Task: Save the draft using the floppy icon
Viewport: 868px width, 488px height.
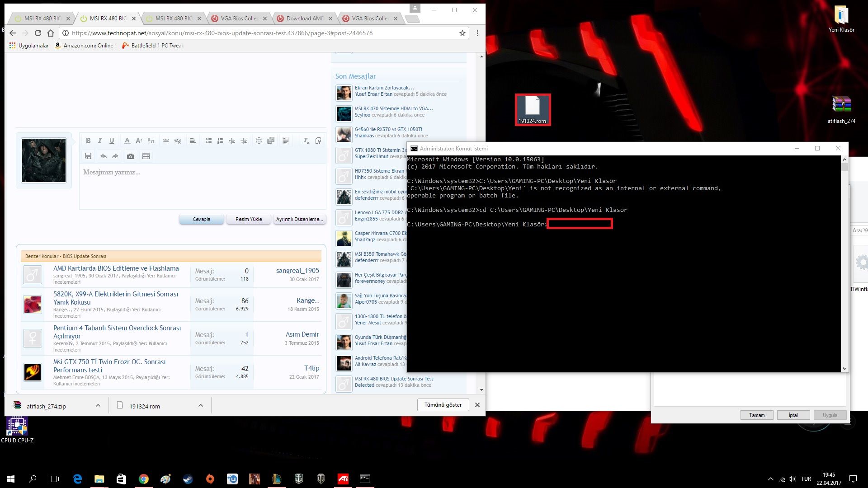Action: pos(88,156)
